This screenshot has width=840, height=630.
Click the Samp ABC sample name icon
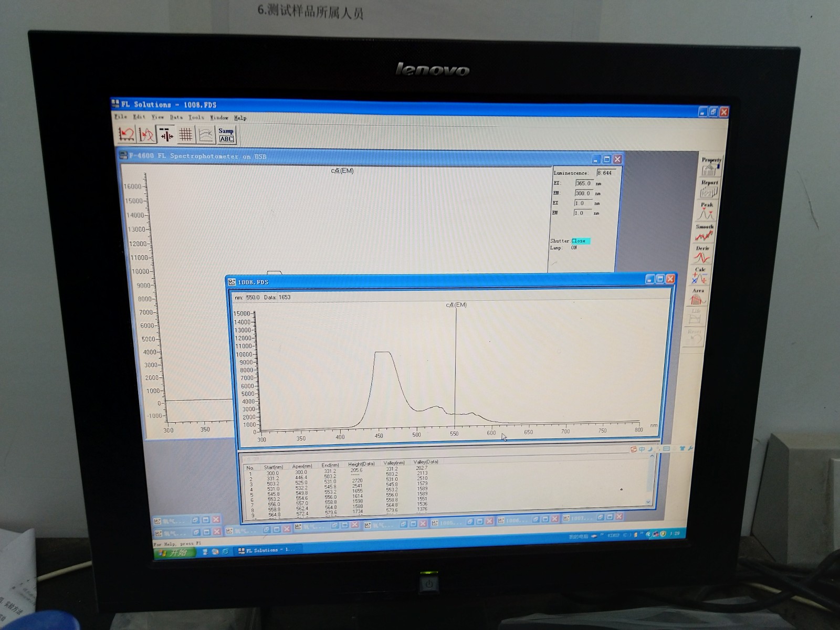click(x=226, y=135)
